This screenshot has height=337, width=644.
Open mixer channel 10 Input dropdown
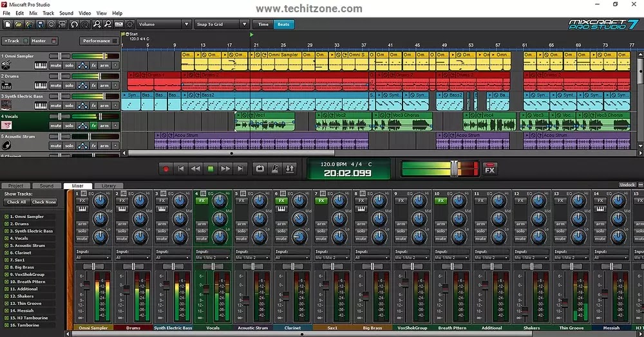tap(452, 257)
